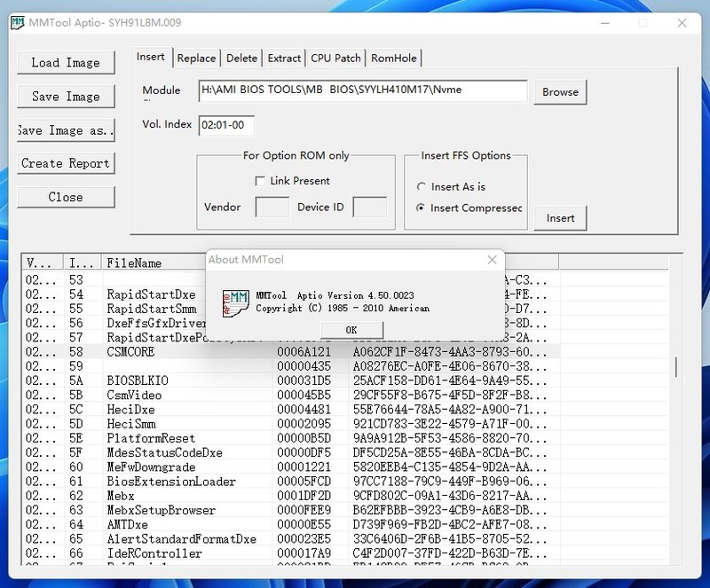Select the MebxSetupBrowser row
The image size is (710, 588).
[291, 510]
